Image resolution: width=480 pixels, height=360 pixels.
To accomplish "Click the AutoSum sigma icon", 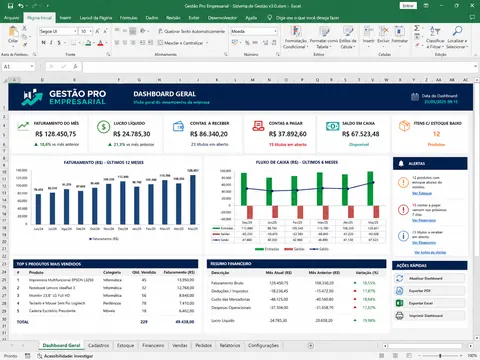I will [417, 28].
